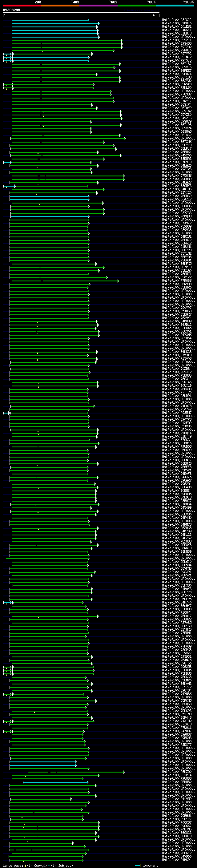Select hit UniRef100_Q4RXW1
Screen dimensions: 197x868
coord(177,236)
